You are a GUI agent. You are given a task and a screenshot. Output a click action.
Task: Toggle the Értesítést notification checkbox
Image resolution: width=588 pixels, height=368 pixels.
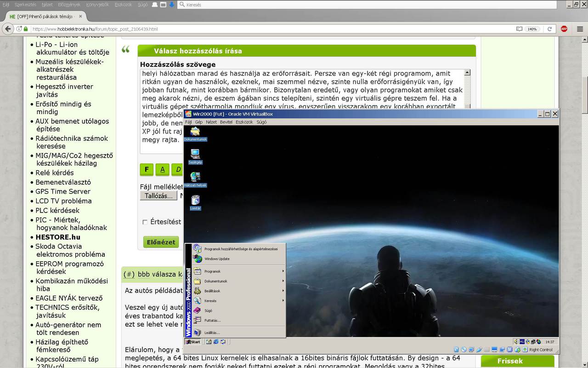(145, 222)
